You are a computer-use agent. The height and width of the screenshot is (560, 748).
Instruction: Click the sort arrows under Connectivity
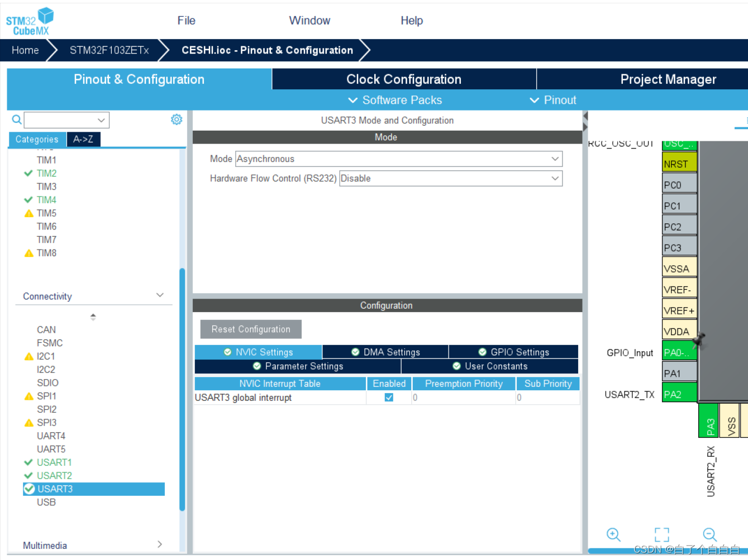[x=93, y=317]
